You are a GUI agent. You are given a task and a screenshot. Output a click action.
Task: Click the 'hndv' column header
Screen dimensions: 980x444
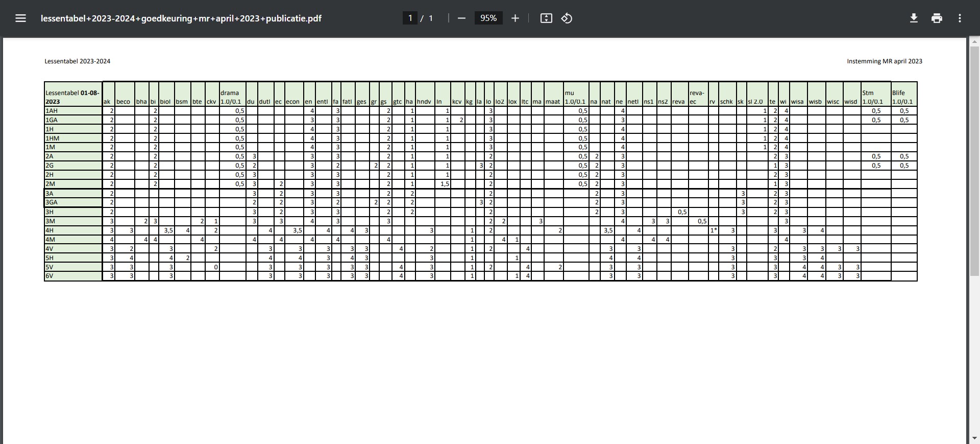(425, 94)
